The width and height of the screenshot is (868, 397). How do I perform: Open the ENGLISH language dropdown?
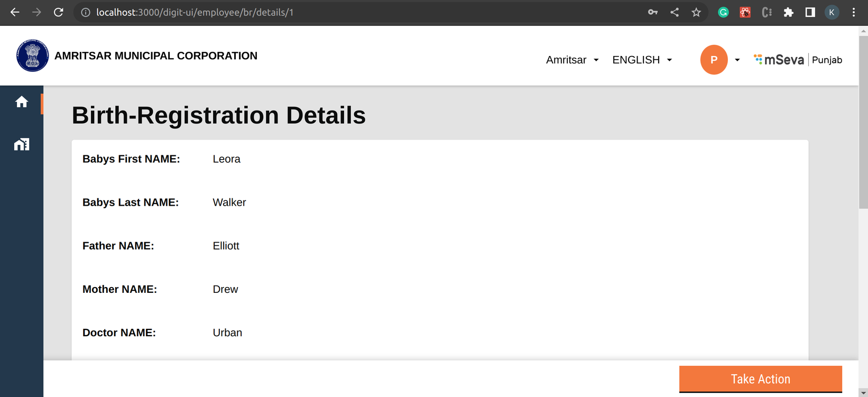(642, 60)
